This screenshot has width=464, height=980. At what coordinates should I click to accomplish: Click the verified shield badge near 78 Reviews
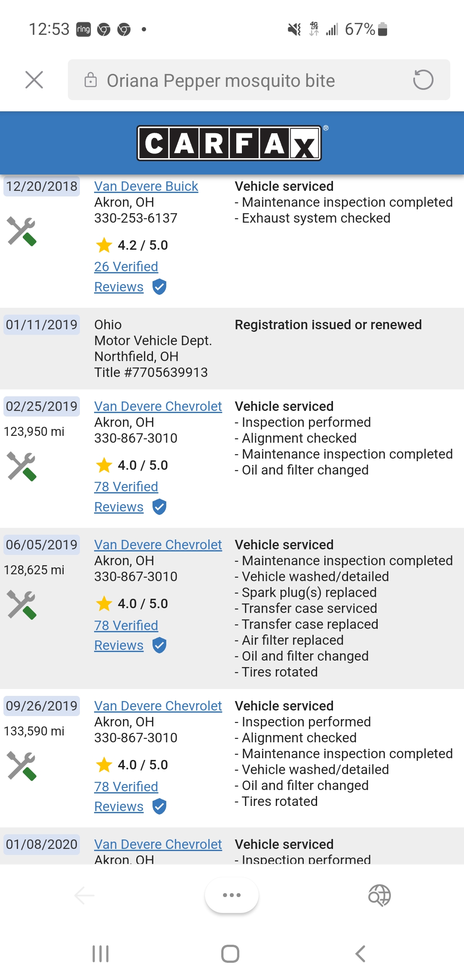coord(159,507)
